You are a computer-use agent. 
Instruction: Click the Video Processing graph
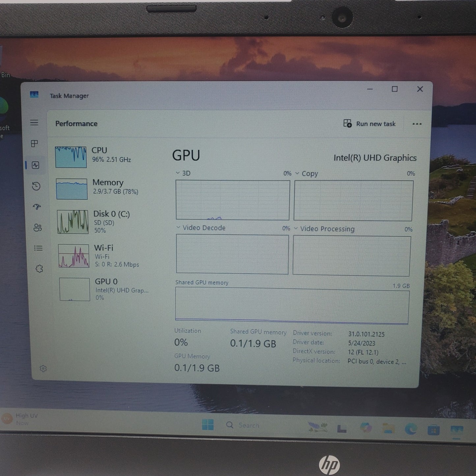click(x=351, y=256)
